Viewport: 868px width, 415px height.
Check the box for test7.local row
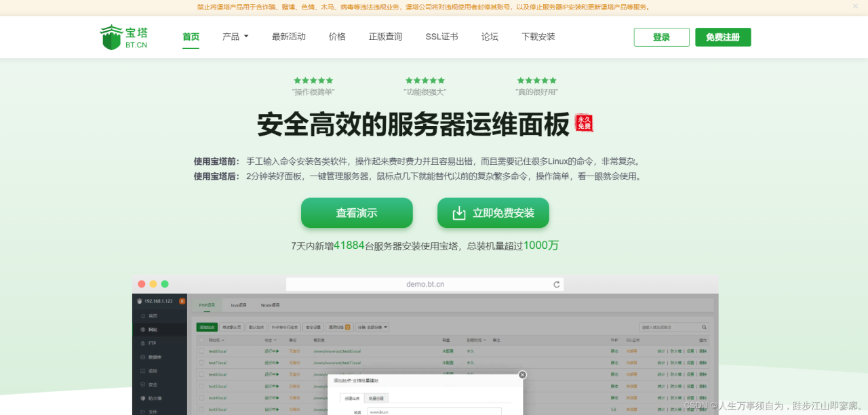[x=201, y=363]
